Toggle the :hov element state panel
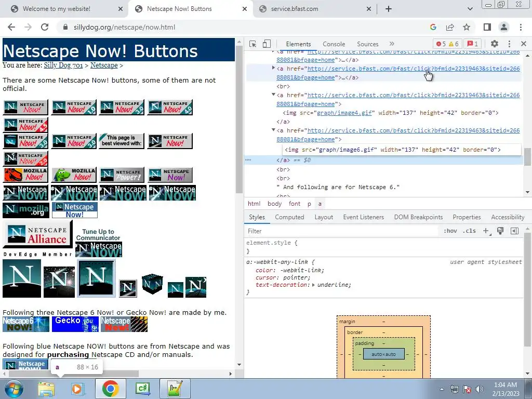The width and height of the screenshot is (532, 399). [x=450, y=231]
